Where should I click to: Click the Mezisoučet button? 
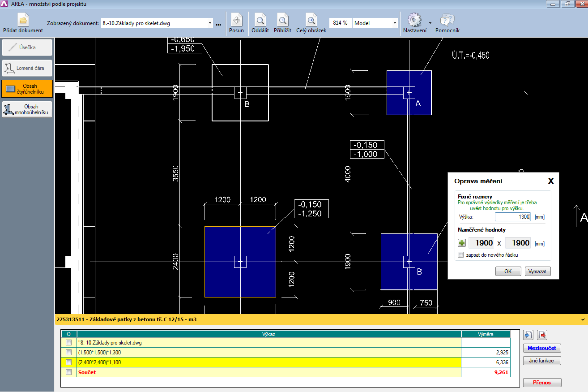click(x=542, y=348)
